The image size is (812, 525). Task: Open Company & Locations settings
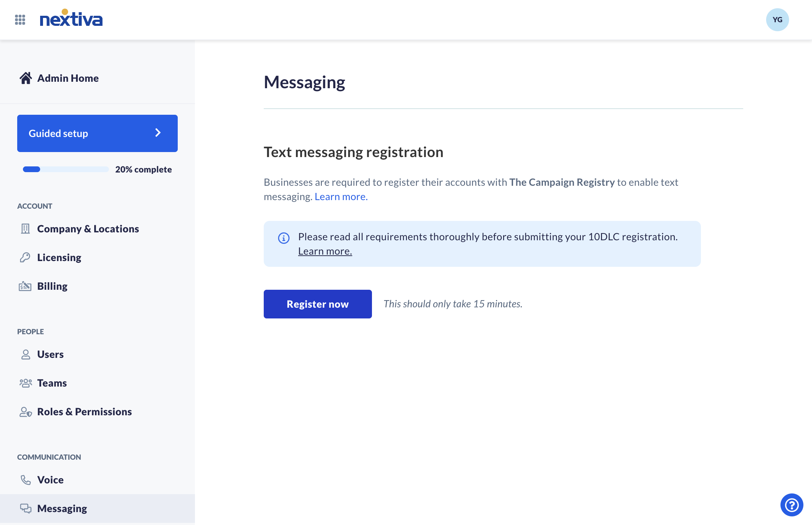tap(88, 228)
